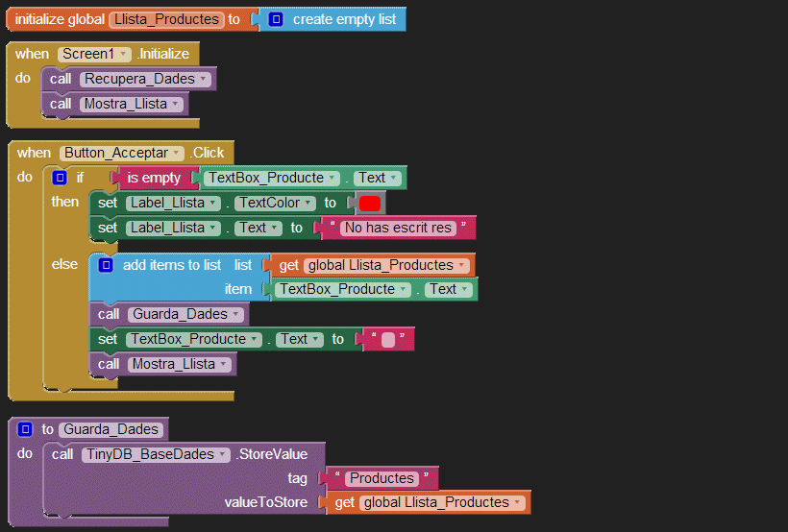The width and height of the screenshot is (788, 532).
Task: Rename the Guarda_Dades procedure name field
Action: [113, 429]
